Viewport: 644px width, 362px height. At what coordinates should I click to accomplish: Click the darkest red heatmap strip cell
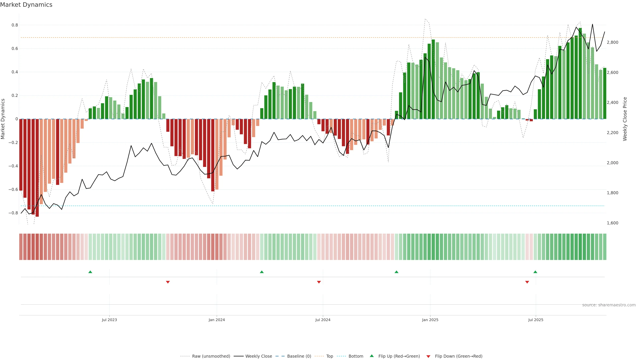pos(37,247)
